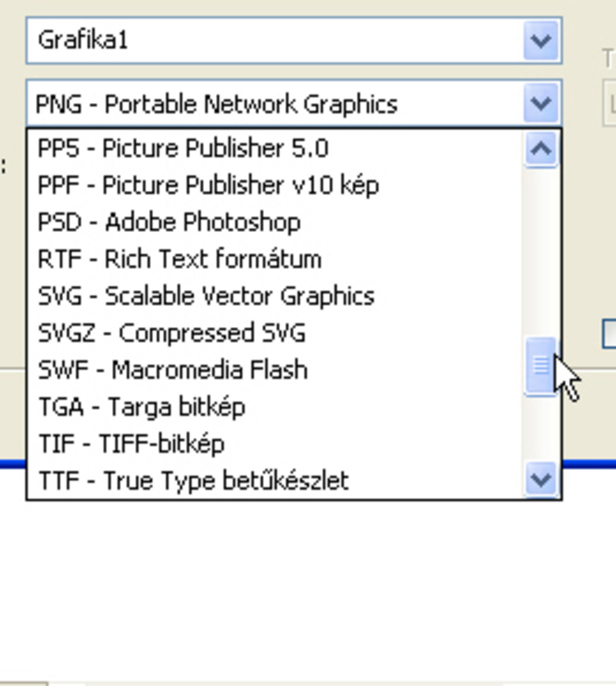
Task: Click the PNG - Portable Network Graphics field
Action: [275, 104]
